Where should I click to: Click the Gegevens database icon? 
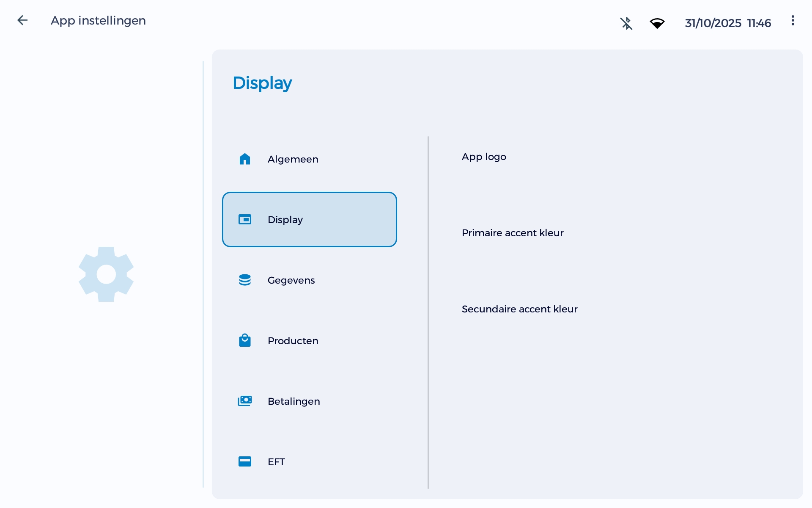(x=245, y=280)
